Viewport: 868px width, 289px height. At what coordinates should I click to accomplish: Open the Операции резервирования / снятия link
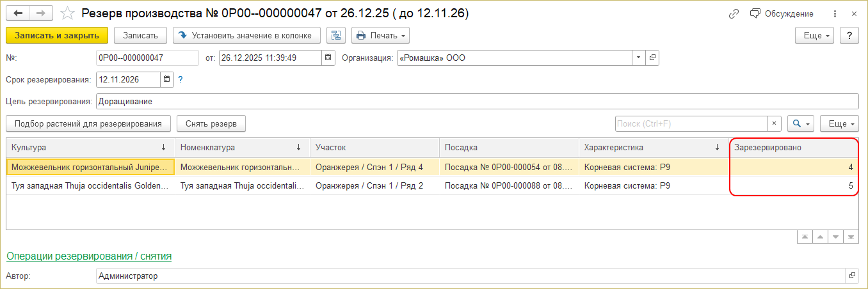[89, 256]
